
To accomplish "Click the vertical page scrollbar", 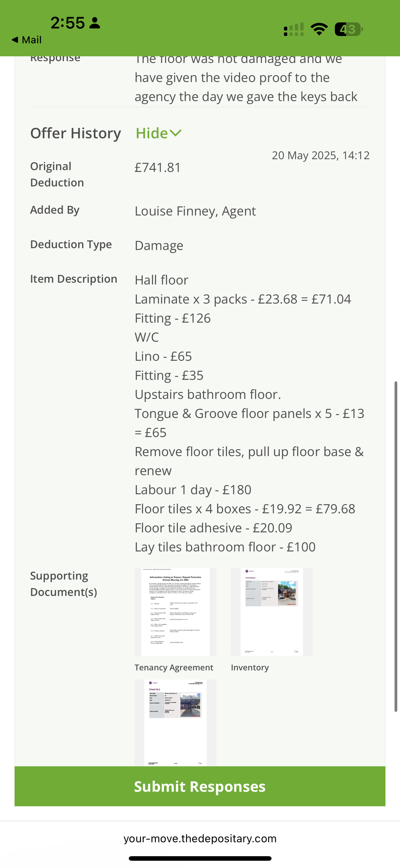I will click(x=396, y=546).
